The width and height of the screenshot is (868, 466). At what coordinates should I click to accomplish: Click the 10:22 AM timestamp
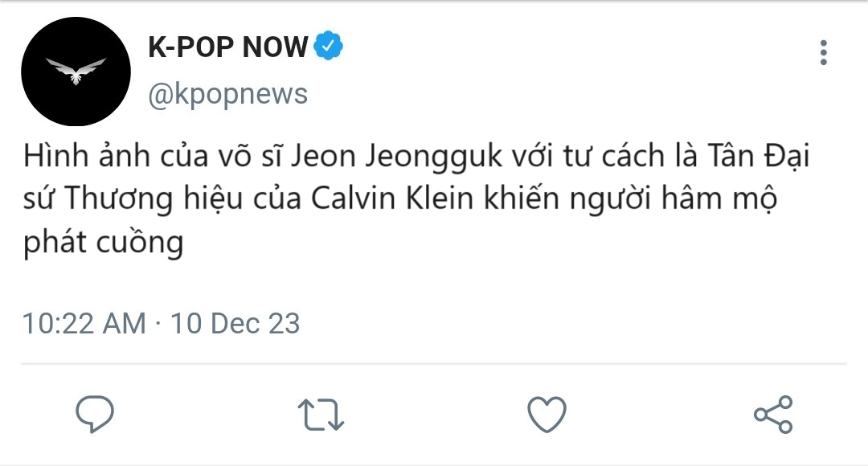coord(84,324)
